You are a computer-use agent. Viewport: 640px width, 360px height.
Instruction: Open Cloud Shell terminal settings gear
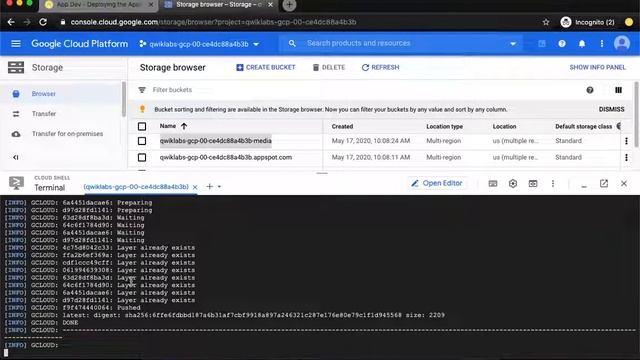point(513,184)
